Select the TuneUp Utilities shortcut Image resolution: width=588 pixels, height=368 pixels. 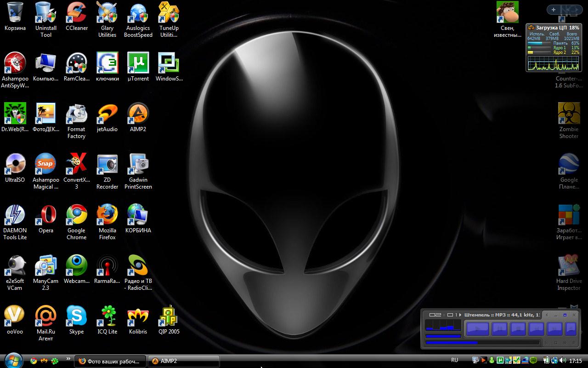tap(169, 19)
